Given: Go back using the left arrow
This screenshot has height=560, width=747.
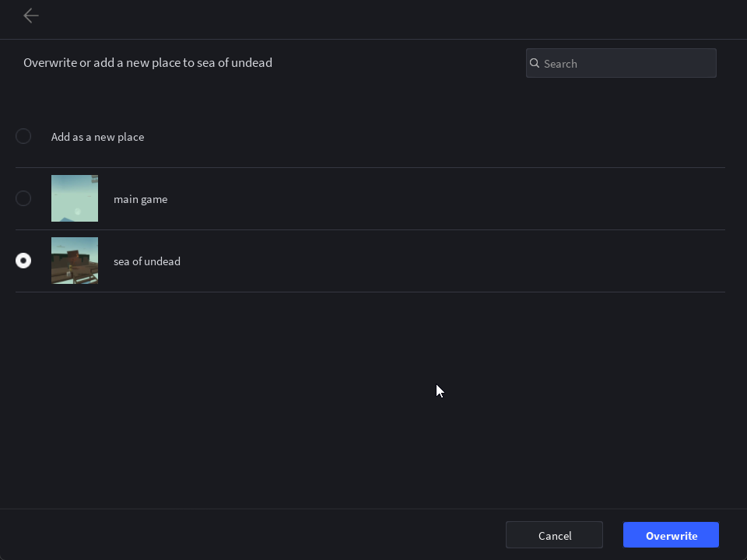Looking at the screenshot, I should (x=31, y=16).
